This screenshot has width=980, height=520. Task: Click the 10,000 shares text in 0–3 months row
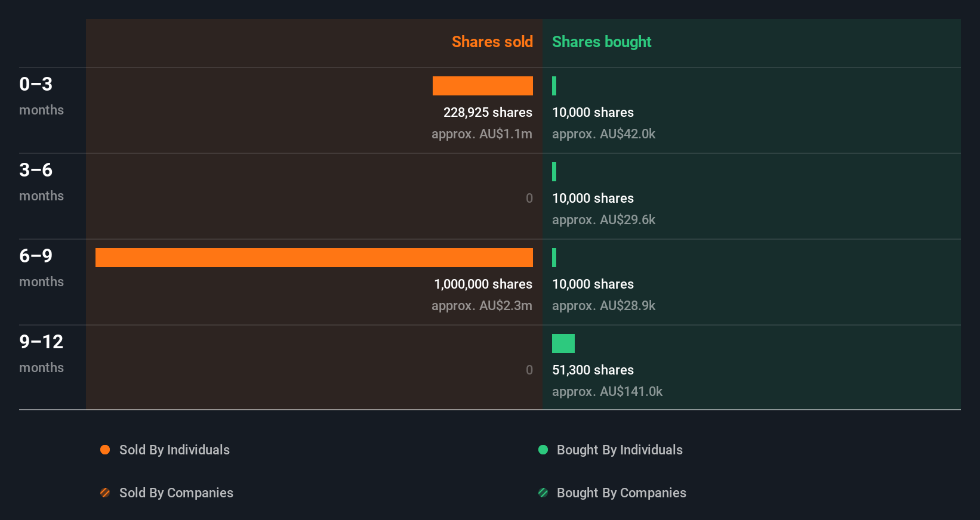pyautogui.click(x=593, y=112)
